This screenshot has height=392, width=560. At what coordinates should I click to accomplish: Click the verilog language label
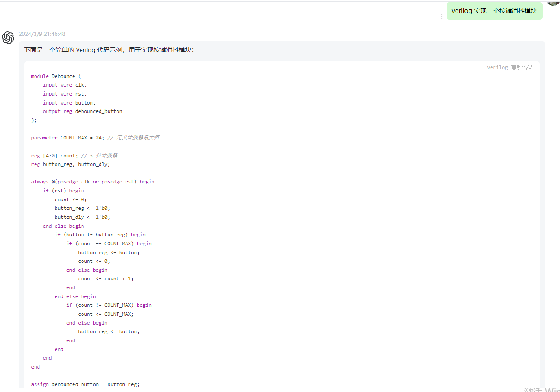497,67
